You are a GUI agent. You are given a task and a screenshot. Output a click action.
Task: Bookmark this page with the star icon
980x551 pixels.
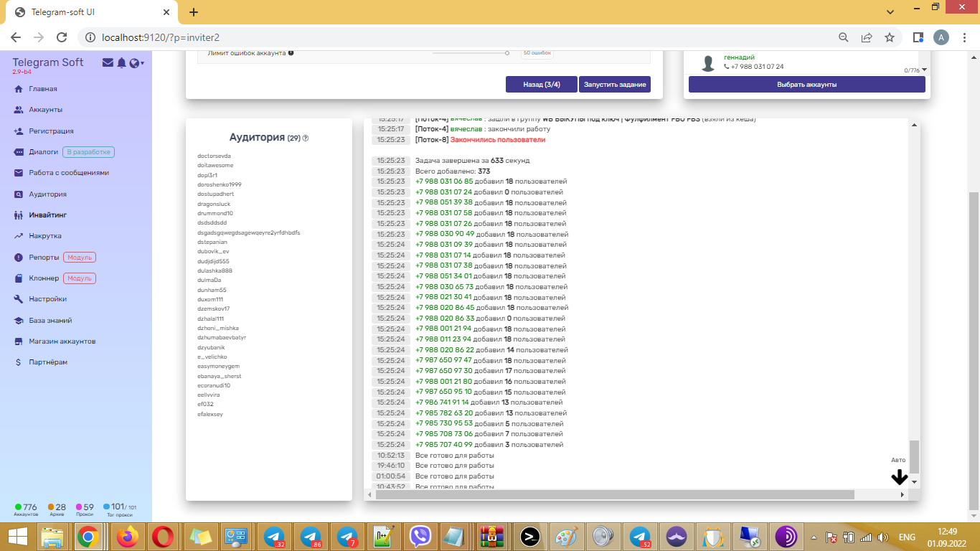pos(890,37)
